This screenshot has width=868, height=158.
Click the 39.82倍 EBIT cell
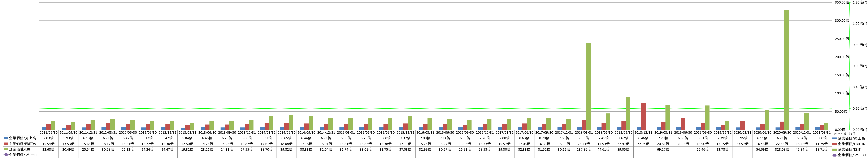click(287, 150)
